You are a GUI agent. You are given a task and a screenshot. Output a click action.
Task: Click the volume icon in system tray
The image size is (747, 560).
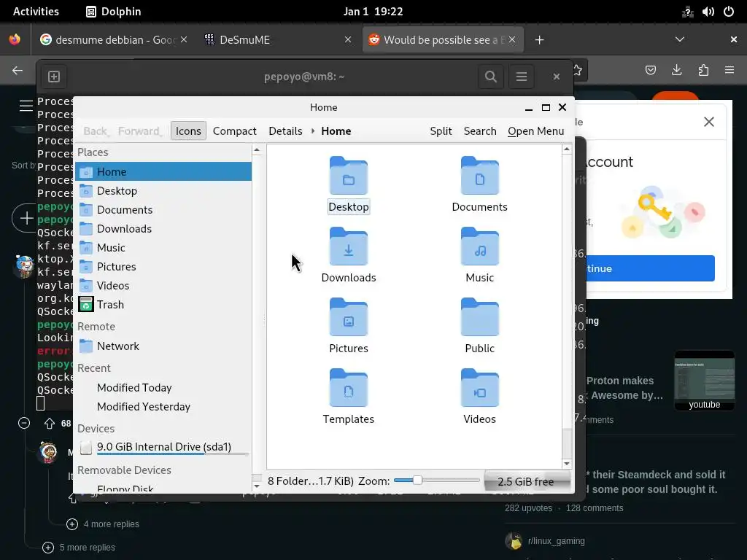(708, 12)
